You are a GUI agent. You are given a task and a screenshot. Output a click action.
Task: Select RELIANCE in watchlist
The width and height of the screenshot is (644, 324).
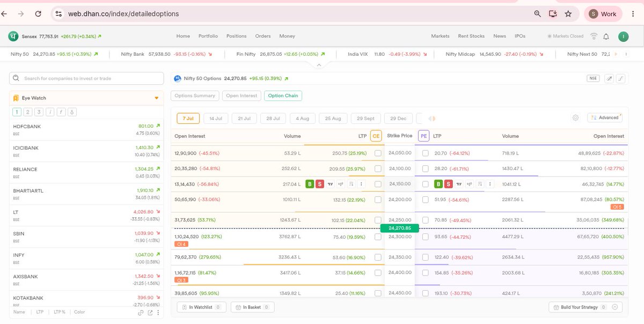(86, 173)
